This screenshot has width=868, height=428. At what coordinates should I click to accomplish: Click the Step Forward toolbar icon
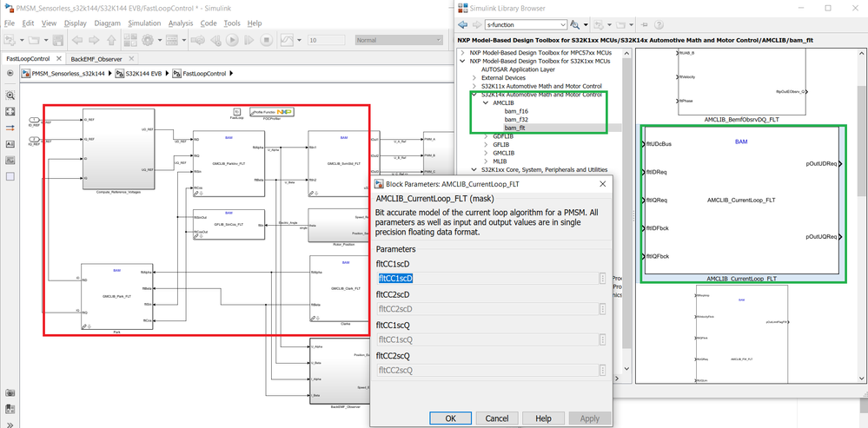(x=249, y=40)
